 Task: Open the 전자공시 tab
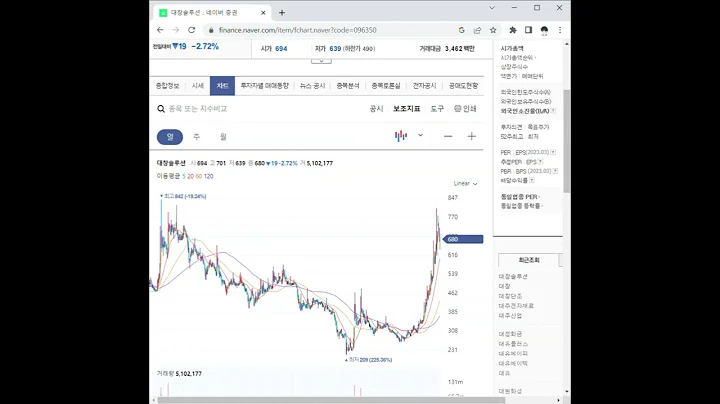coord(424,86)
